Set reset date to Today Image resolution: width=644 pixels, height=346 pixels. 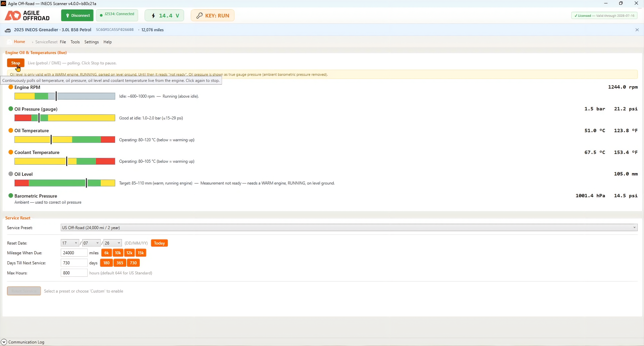coord(159,243)
